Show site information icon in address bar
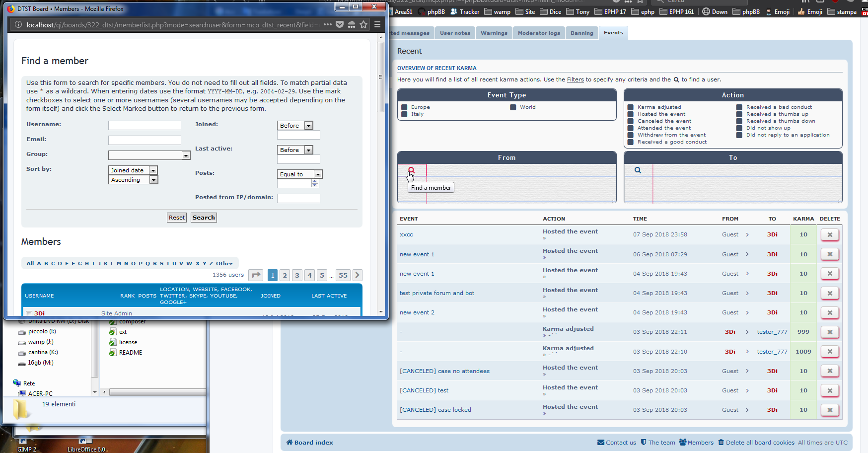Viewport: 868px width, 453px height. [x=18, y=24]
